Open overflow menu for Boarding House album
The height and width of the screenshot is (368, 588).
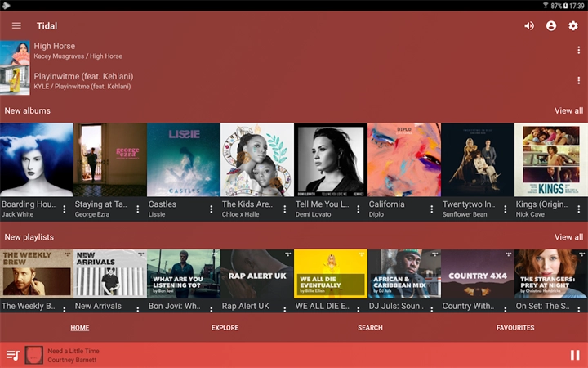click(65, 209)
